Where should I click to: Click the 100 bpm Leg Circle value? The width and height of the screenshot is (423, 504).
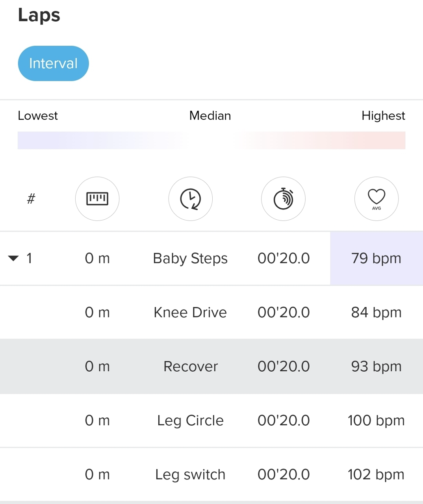click(376, 421)
